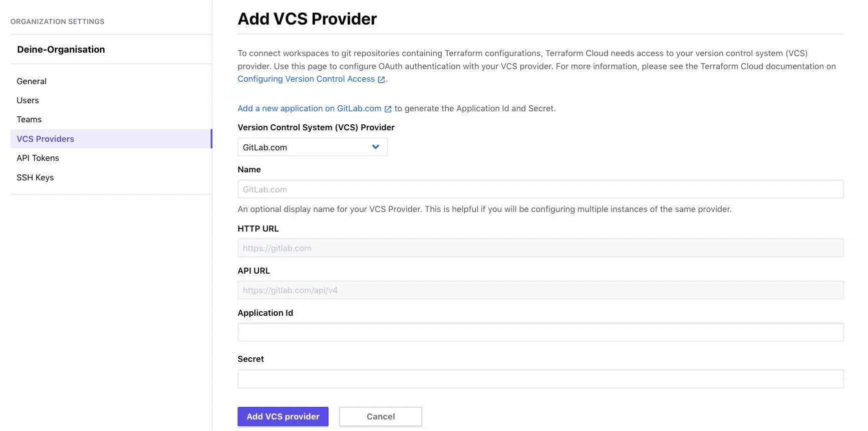
Task: Navigate to the Users settings page
Action: coord(28,100)
